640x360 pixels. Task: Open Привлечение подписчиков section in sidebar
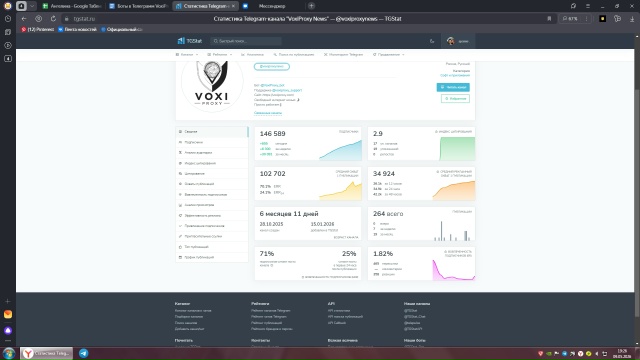212,226
